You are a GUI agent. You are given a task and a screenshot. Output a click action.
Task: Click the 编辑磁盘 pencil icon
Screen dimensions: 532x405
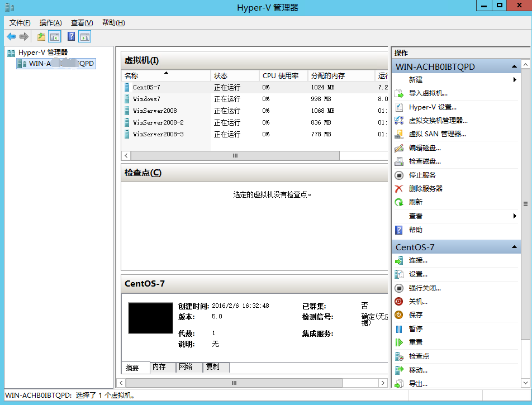(x=399, y=148)
